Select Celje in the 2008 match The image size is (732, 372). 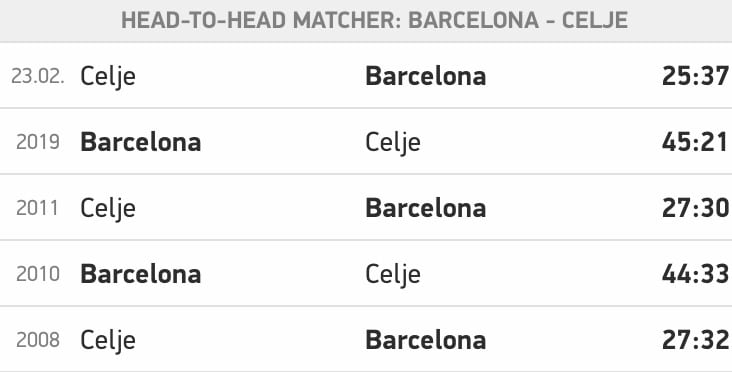[108, 341]
